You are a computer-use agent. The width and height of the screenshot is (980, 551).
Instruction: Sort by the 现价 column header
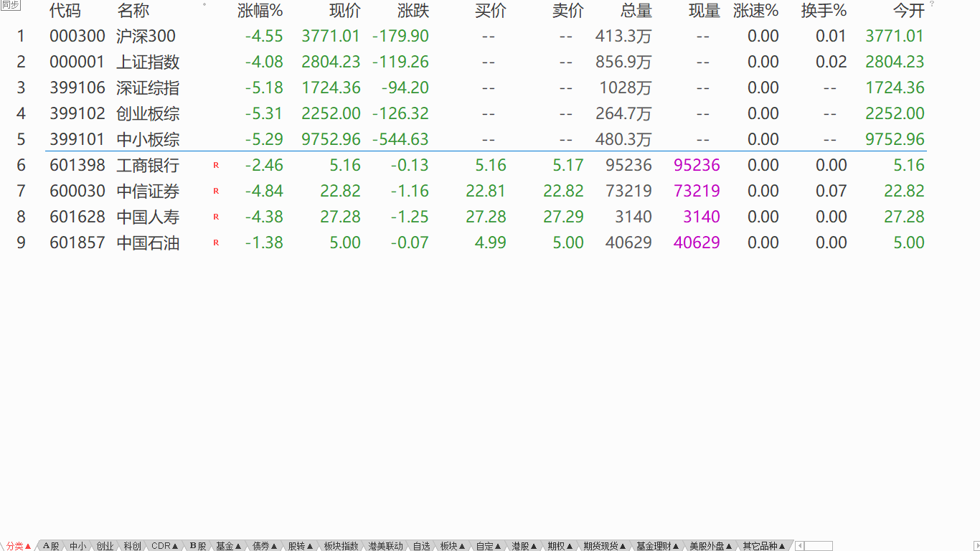[345, 11]
